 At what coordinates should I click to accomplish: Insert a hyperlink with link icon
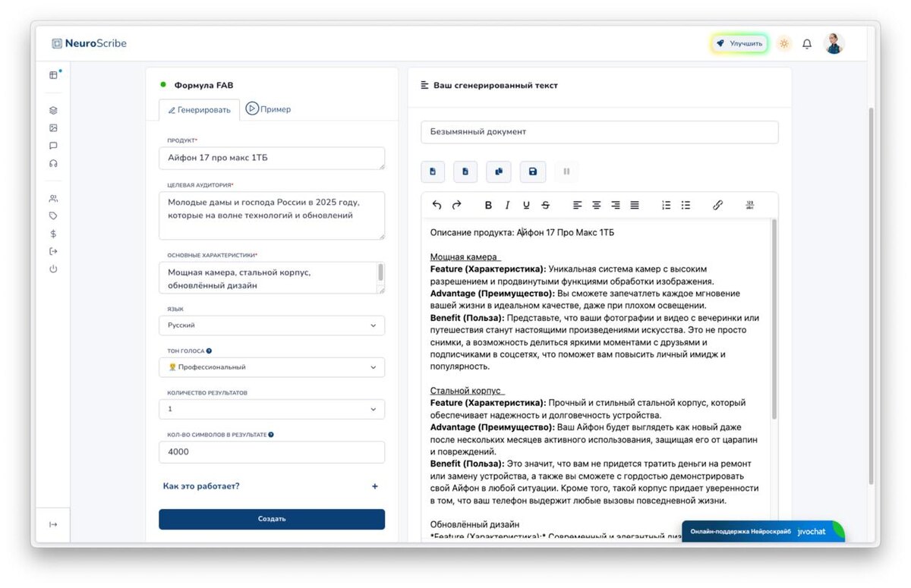pyautogui.click(x=717, y=205)
